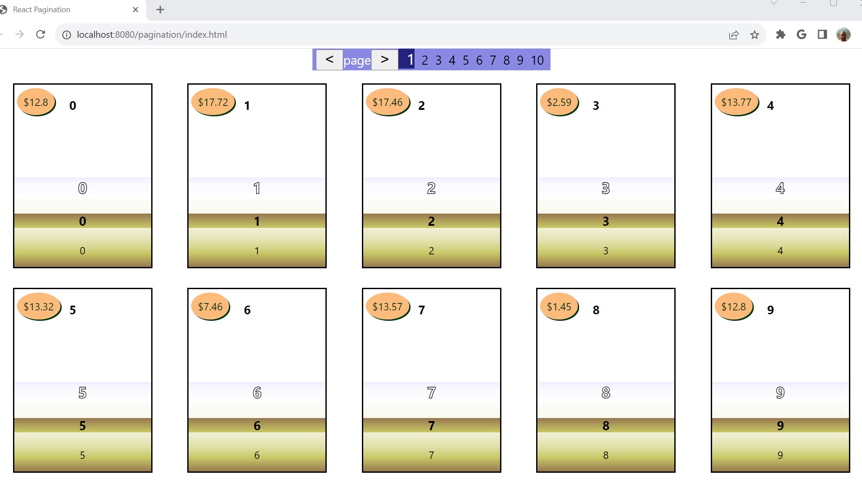Click the previous page '<' button

point(329,59)
